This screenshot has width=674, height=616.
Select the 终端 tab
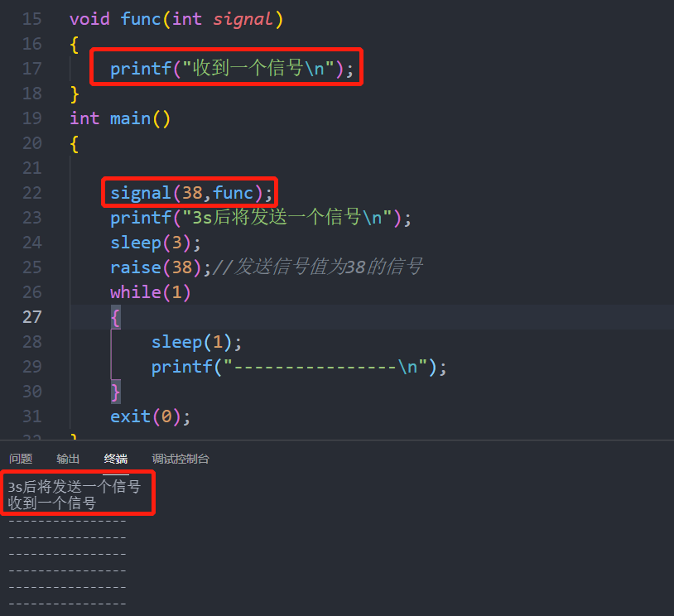click(116, 459)
